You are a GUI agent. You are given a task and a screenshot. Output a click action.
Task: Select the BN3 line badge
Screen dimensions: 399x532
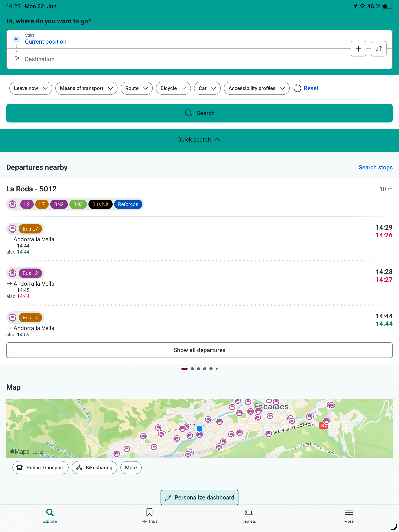(78, 204)
